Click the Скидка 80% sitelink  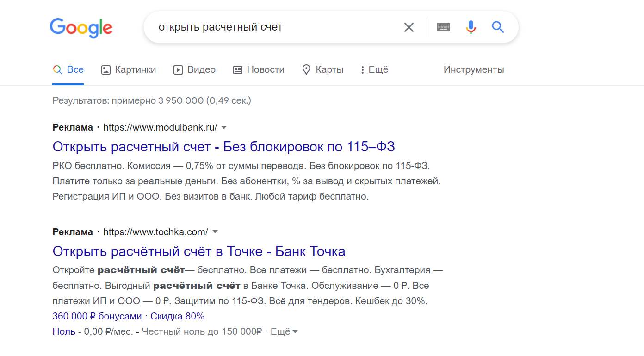pyautogui.click(x=177, y=316)
